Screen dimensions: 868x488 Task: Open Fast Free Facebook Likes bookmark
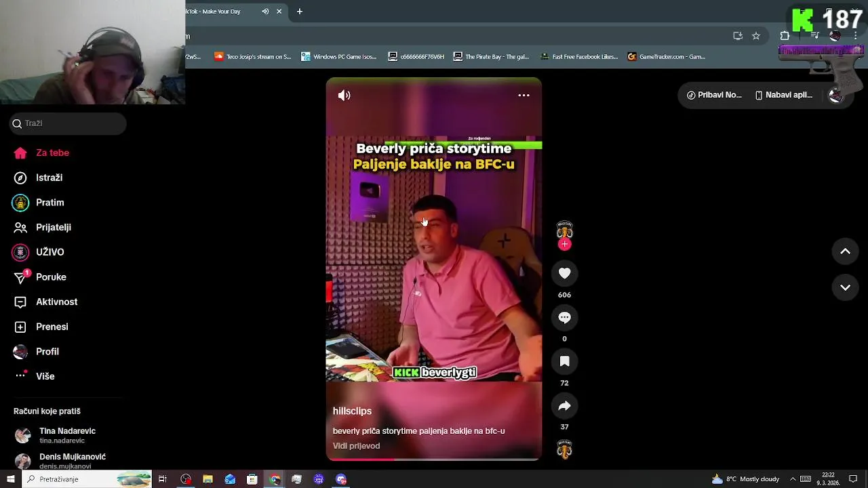(x=579, y=57)
